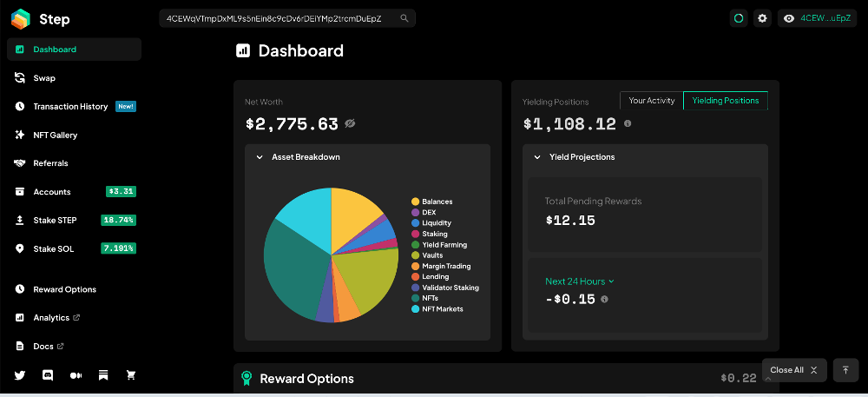Image resolution: width=868 pixels, height=397 pixels.
Task: Toggle Vaults legend entry
Action: click(x=427, y=255)
